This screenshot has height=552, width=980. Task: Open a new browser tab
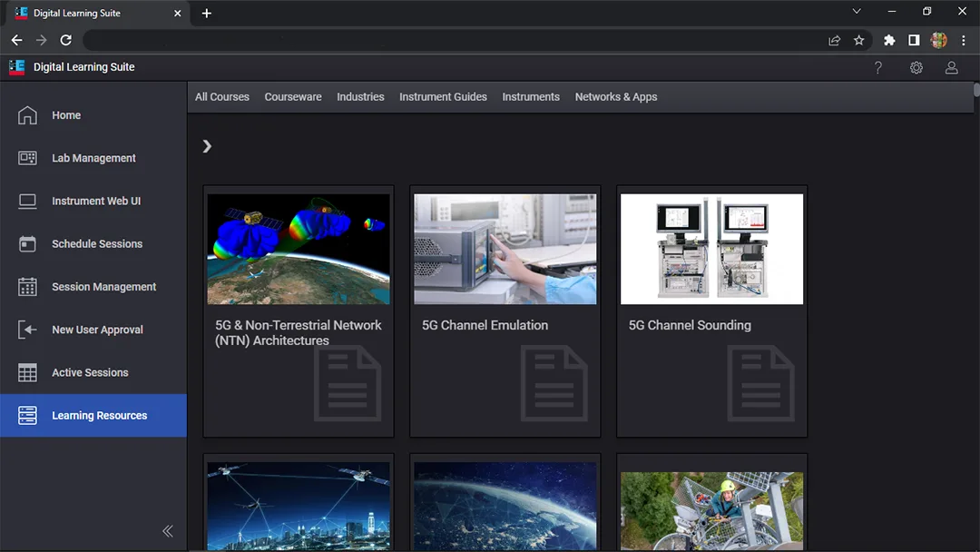click(x=207, y=13)
